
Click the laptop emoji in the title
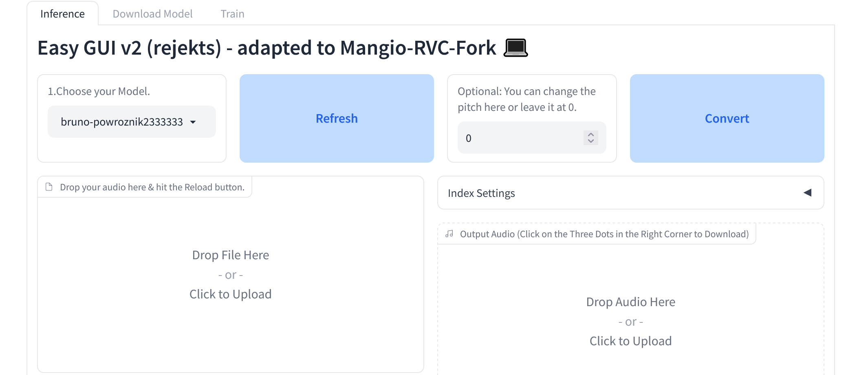pyautogui.click(x=516, y=48)
